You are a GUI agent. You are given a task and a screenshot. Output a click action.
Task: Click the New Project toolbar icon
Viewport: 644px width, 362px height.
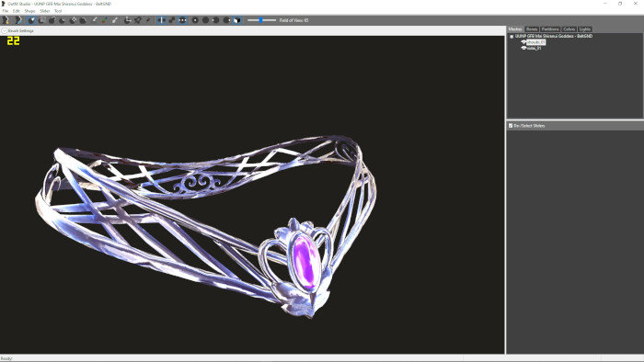click(6, 20)
